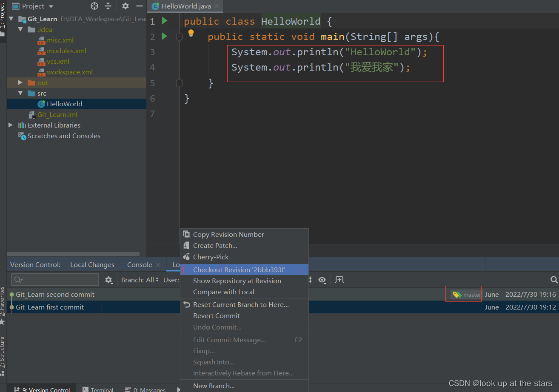Image resolution: width=559 pixels, height=392 pixels.
Task: Choose Checkout Revision '2bbb393f'
Action: click(x=244, y=270)
